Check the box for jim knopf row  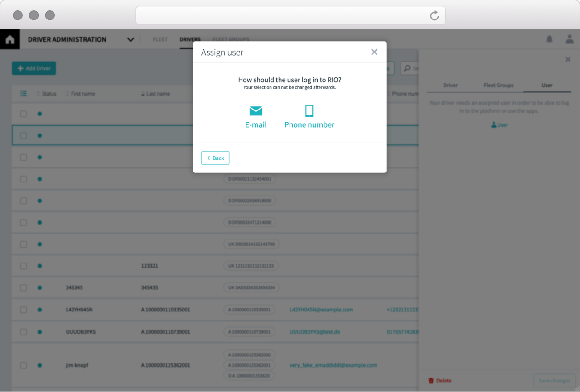[24, 365]
